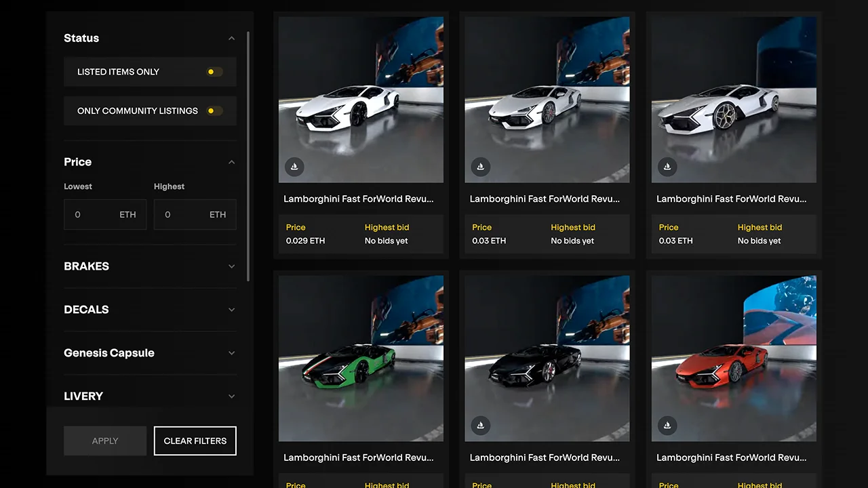
Task: Click title under the green-striped car
Action: 359,457
